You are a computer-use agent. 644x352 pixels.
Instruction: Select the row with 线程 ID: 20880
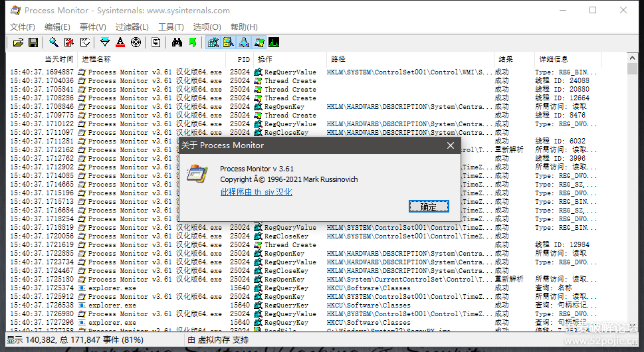304,90
